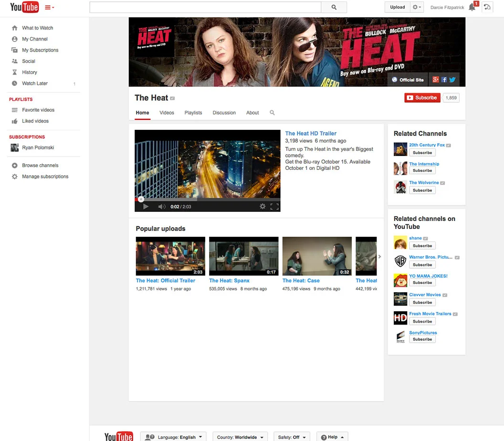504x441 pixels.
Task: Toggle fullscreen on the video player
Action: click(x=274, y=207)
